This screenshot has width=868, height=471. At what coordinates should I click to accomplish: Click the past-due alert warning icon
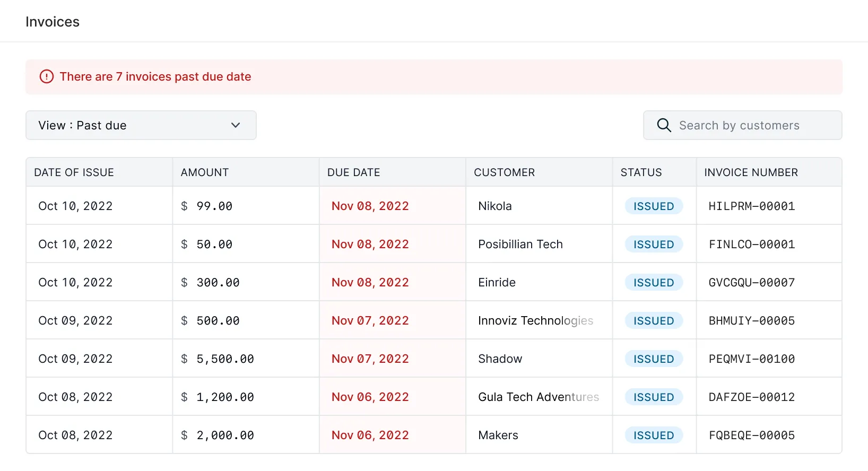tap(47, 77)
